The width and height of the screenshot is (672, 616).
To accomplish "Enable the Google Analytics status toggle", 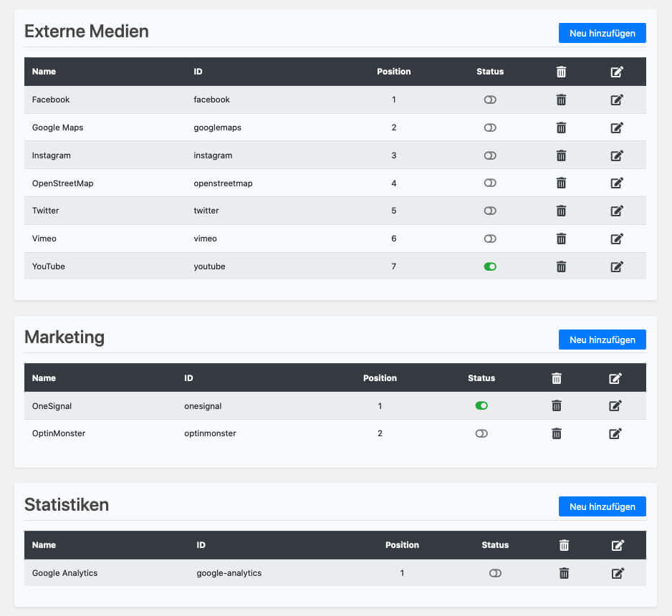I will pyautogui.click(x=495, y=573).
